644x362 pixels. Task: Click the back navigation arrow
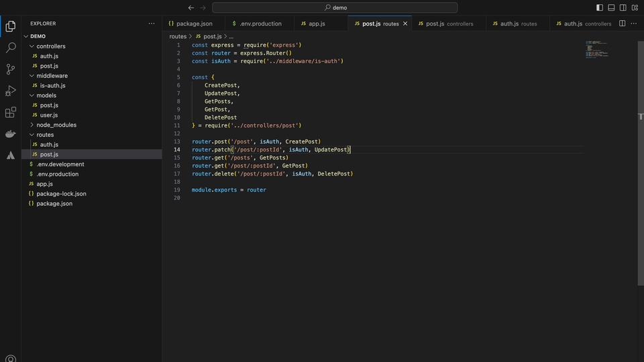point(191,8)
